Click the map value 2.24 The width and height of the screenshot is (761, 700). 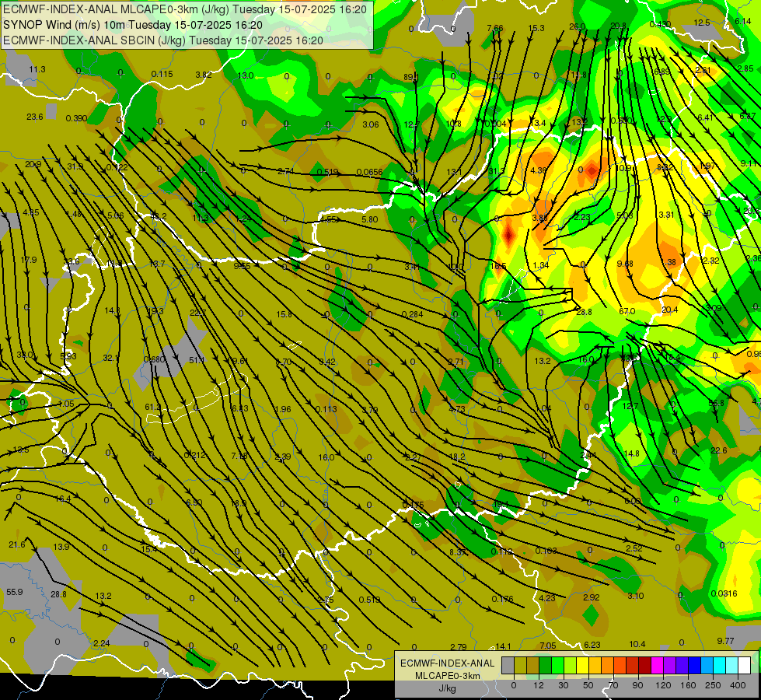pyautogui.click(x=101, y=643)
